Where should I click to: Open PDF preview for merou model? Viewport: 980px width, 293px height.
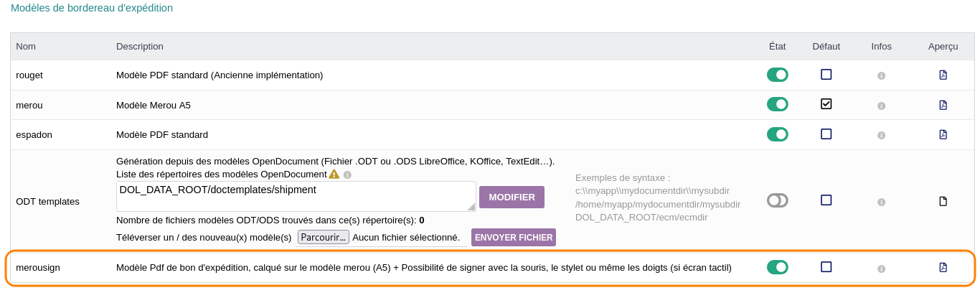point(943,105)
